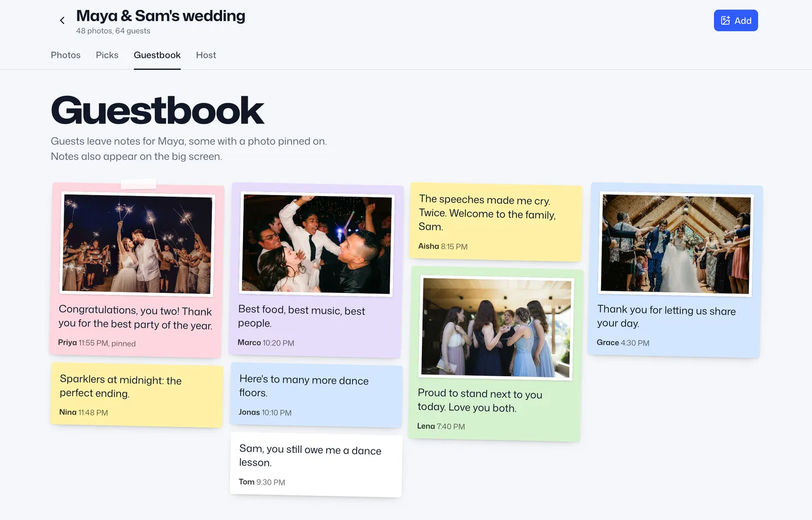Click the "Lena 7:40 PM" byline
Image resolution: width=812 pixels, height=520 pixels.
coord(441,426)
